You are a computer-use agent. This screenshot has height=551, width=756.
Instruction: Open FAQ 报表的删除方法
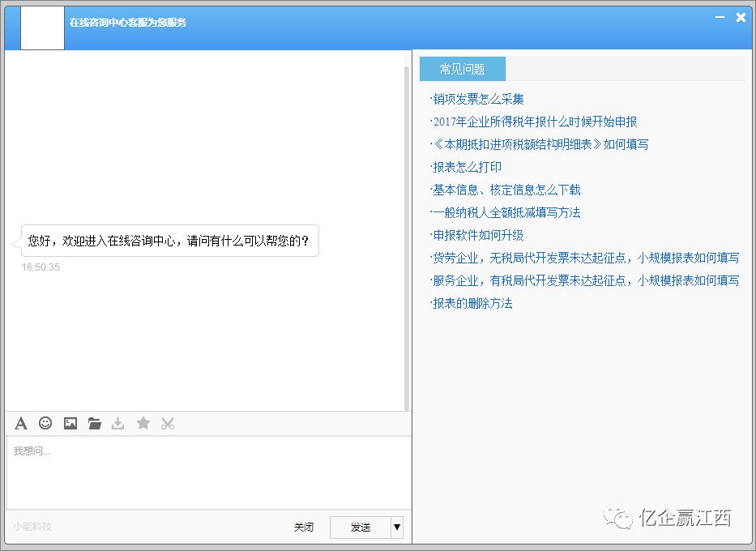471,303
